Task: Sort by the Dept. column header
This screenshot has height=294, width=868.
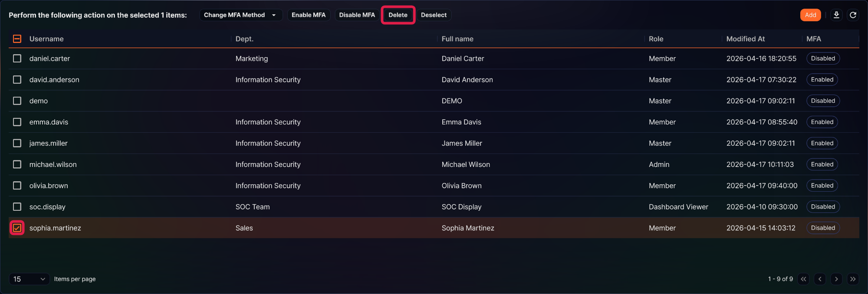Action: pos(244,39)
